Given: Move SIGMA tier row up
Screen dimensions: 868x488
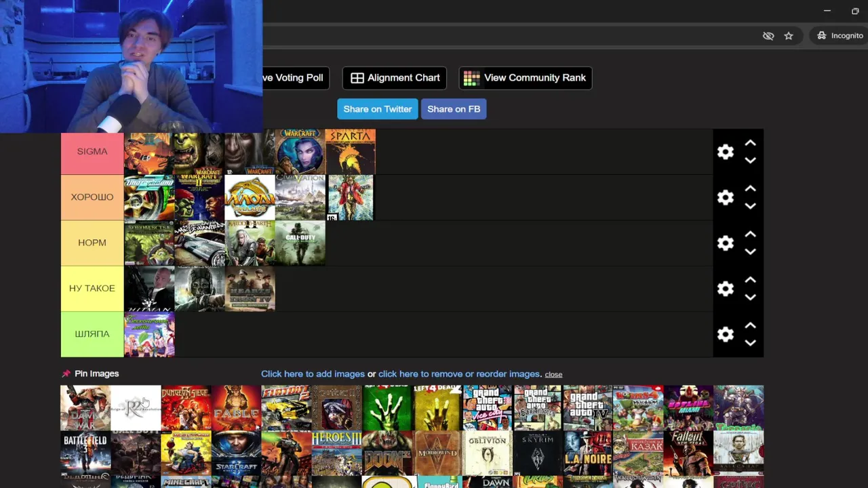Looking at the screenshot, I should coord(750,143).
